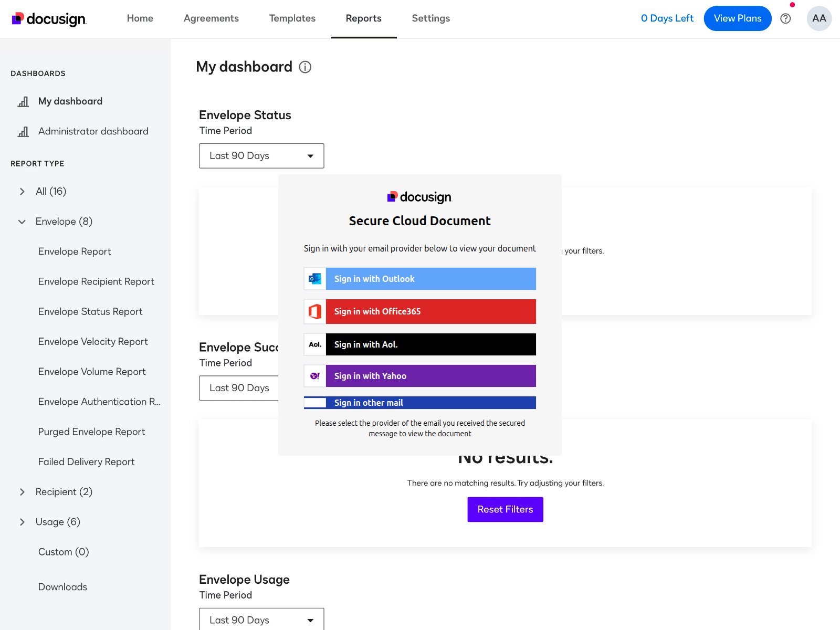Click Sign in with Yahoo button
The height and width of the screenshot is (630, 840).
coord(420,376)
